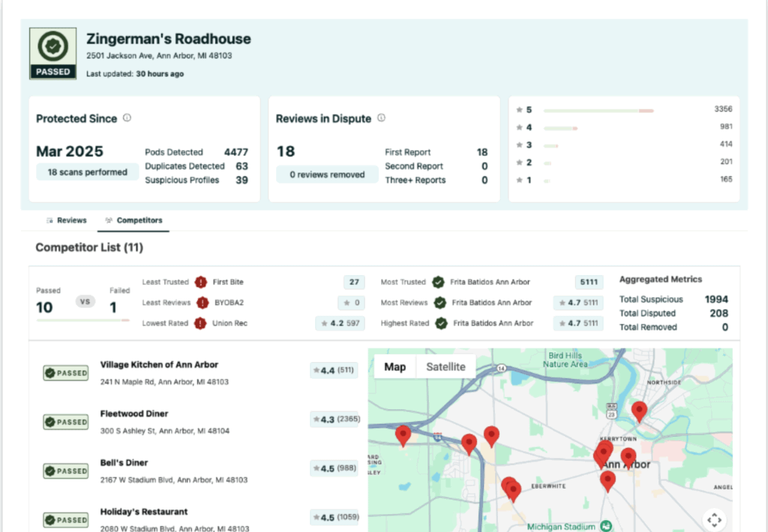Click the 4-star rating distribution bar
This screenshot has height=532, width=768.
point(560,129)
